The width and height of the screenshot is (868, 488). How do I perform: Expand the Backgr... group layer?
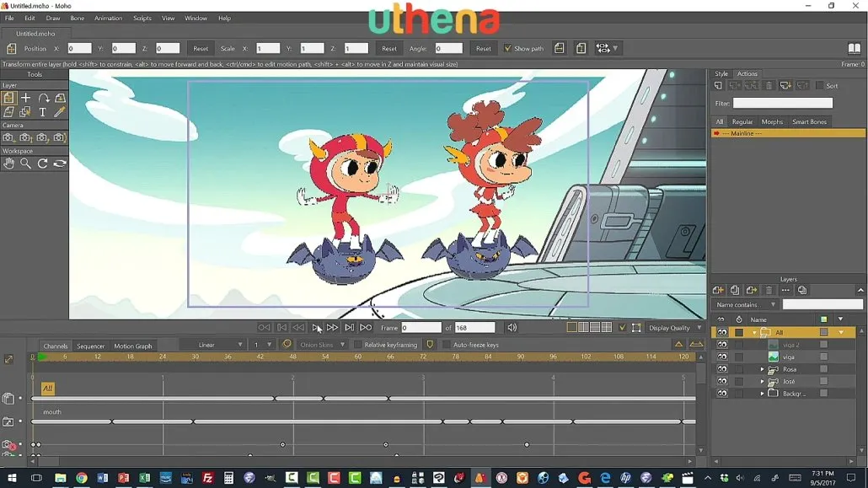pyautogui.click(x=763, y=394)
